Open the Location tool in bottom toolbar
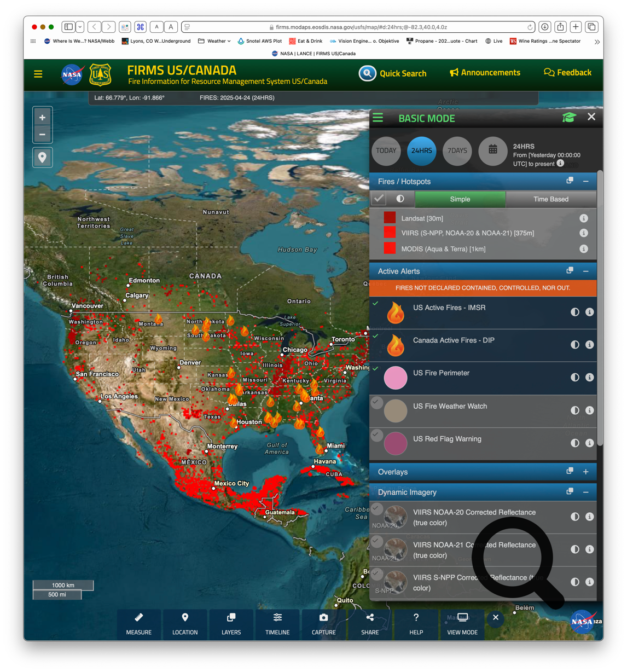The height and width of the screenshot is (672, 627). click(x=185, y=624)
